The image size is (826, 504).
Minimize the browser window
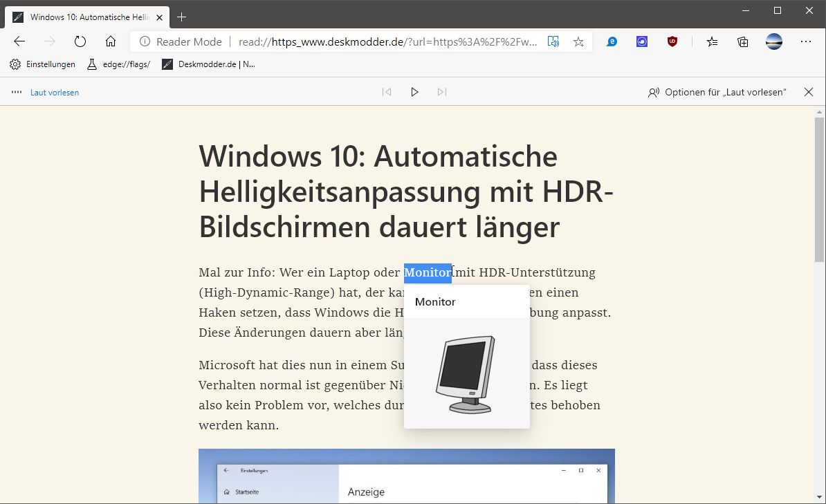click(746, 10)
